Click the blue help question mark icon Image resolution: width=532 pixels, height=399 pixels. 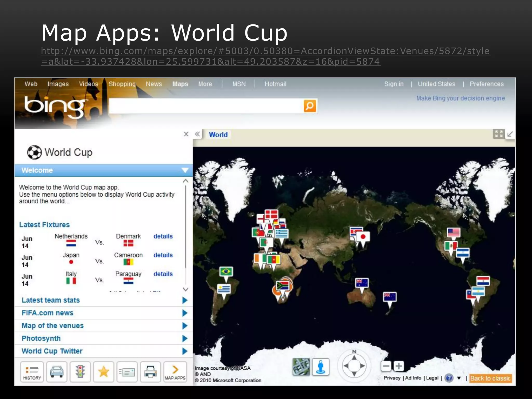449,378
